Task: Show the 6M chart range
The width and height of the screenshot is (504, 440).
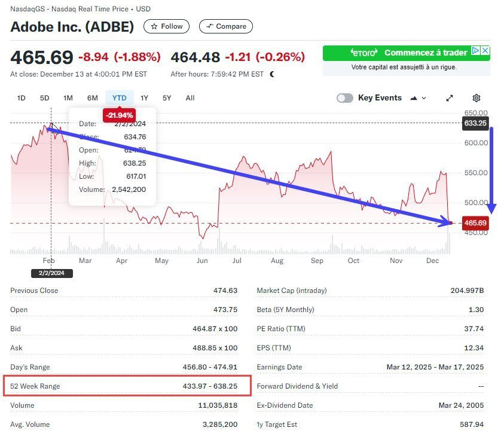Action: click(x=92, y=98)
